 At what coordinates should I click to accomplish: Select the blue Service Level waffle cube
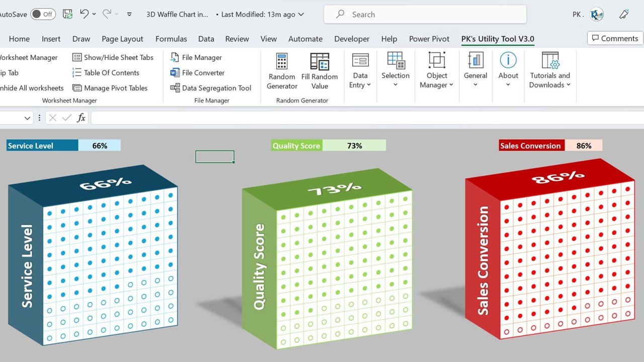pos(93,255)
